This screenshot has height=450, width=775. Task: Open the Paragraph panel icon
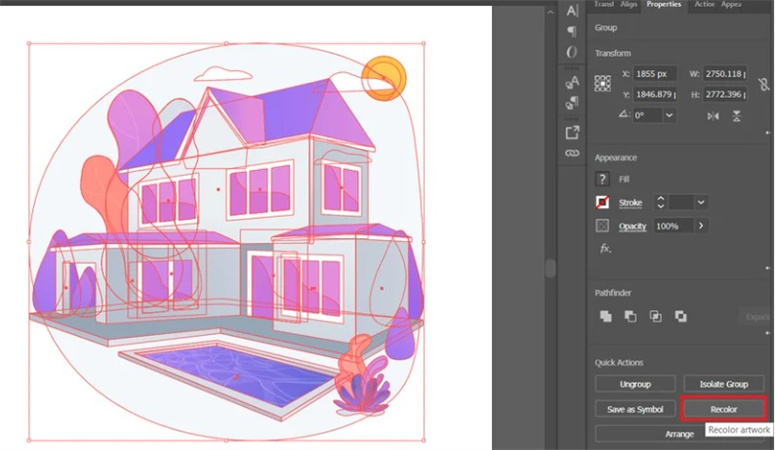572,32
